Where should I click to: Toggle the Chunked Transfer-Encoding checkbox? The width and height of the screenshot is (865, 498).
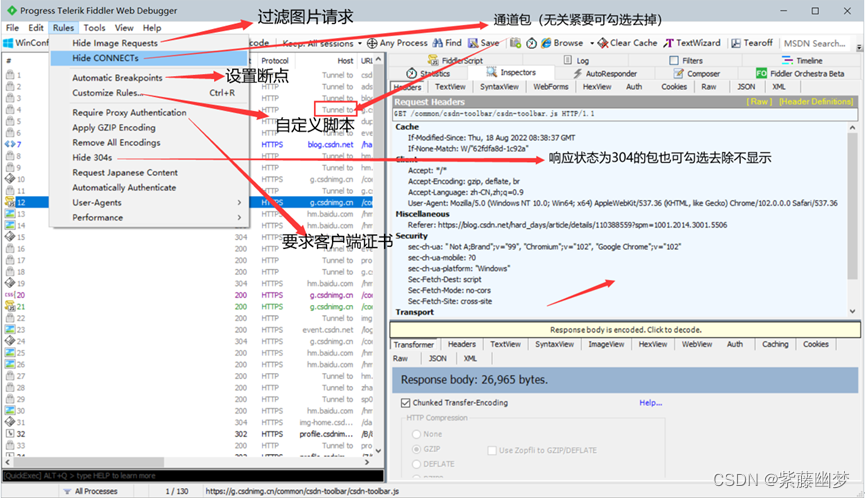point(405,403)
